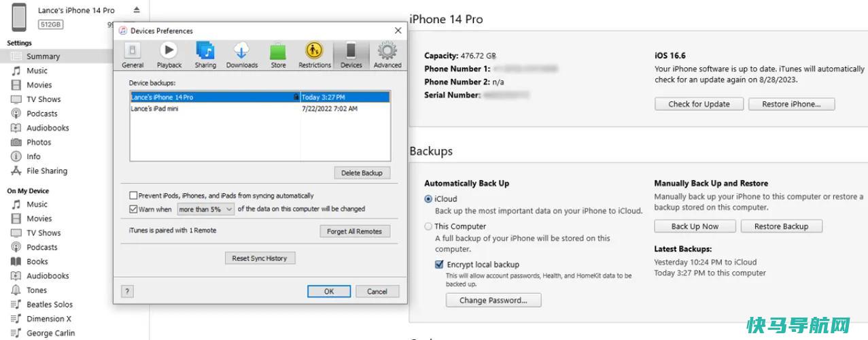Open help with the question mark button
The image size is (868, 340).
pos(127,291)
